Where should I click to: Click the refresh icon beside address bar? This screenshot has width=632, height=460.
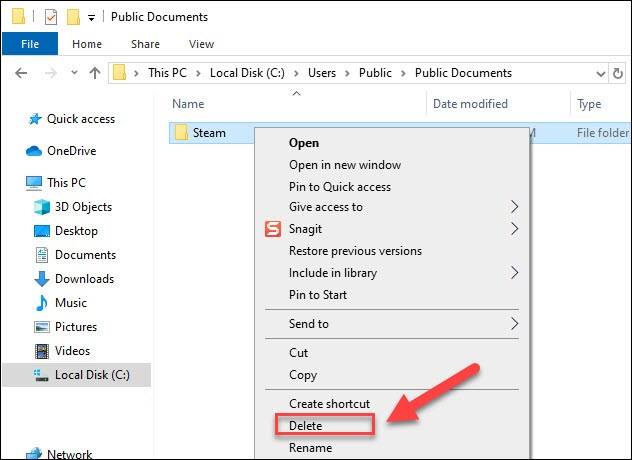(617, 73)
